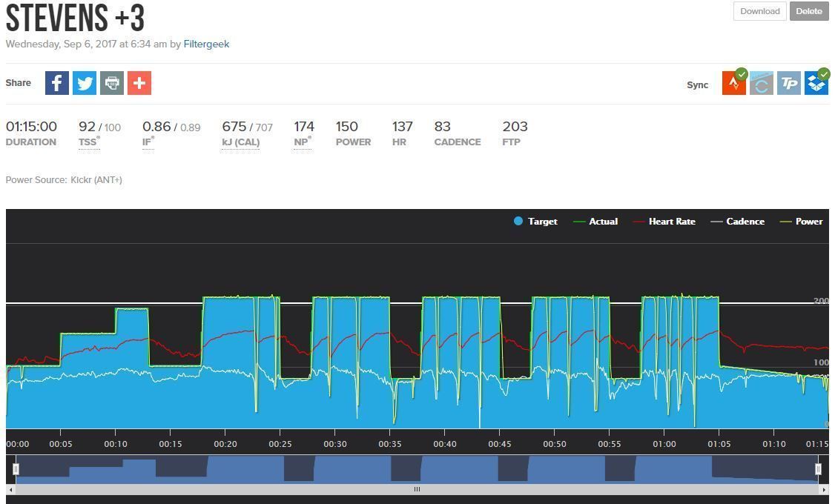The width and height of the screenshot is (835, 504).
Task: Share workout on Twitter
Action: coord(85,83)
